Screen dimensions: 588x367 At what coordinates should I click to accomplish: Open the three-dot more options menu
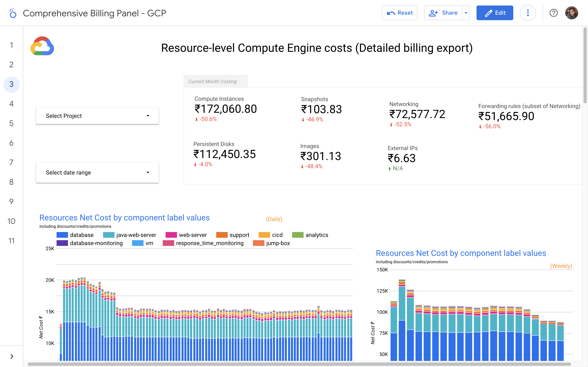pos(528,13)
